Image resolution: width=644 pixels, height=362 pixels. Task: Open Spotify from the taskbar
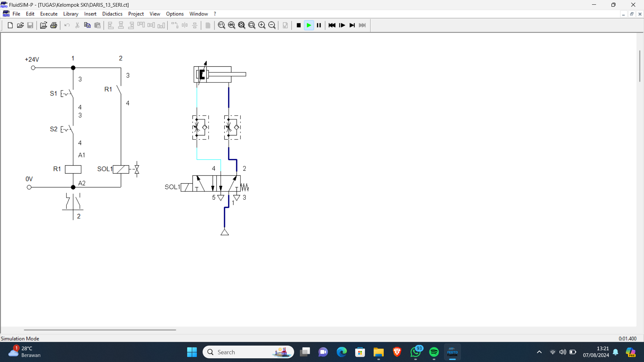[x=434, y=352]
